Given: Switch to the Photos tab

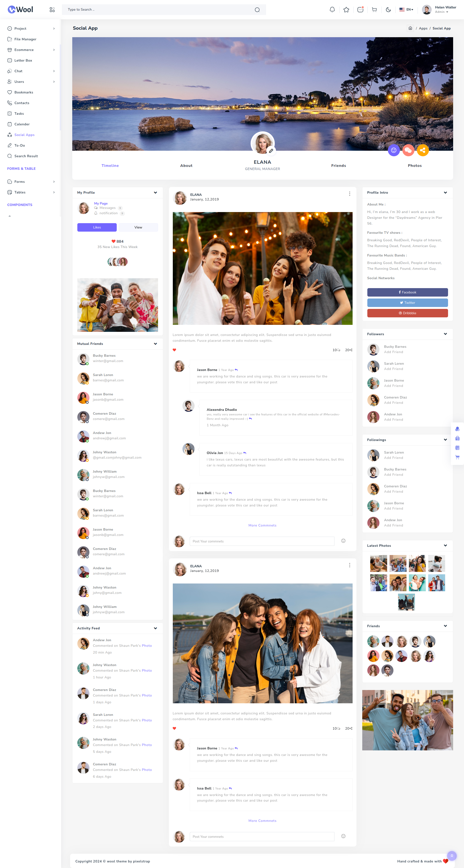Looking at the screenshot, I should (415, 165).
